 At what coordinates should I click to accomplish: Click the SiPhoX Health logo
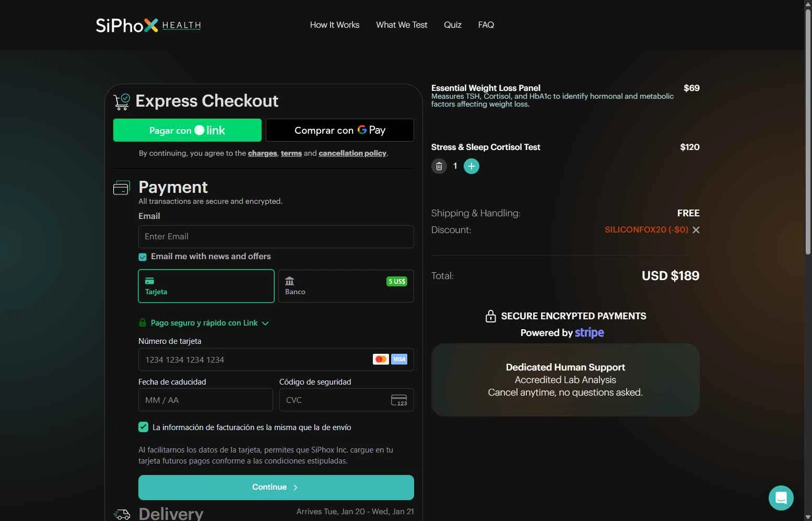tap(148, 25)
